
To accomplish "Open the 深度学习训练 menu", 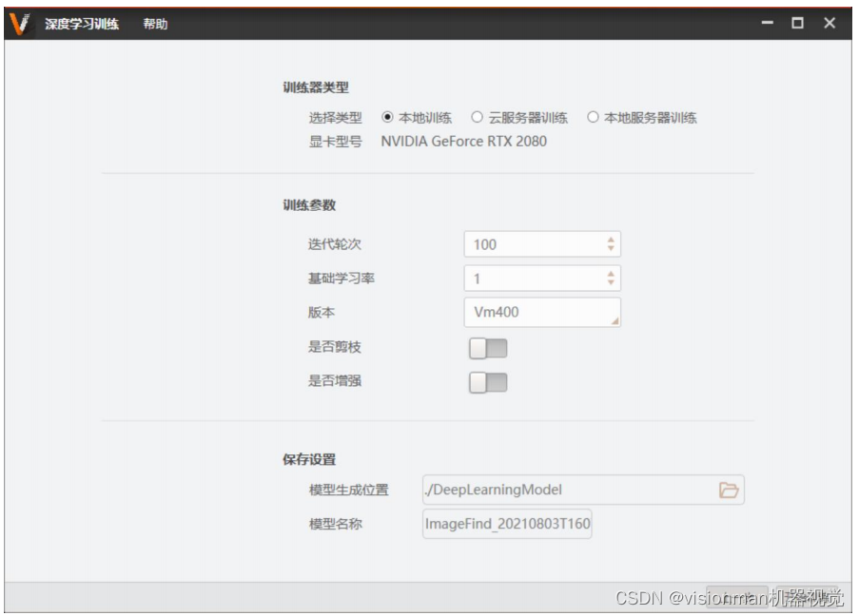I will [82, 24].
